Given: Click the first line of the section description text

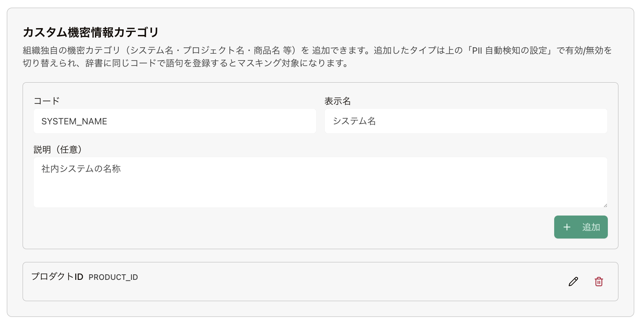Looking at the screenshot, I should coord(318,50).
